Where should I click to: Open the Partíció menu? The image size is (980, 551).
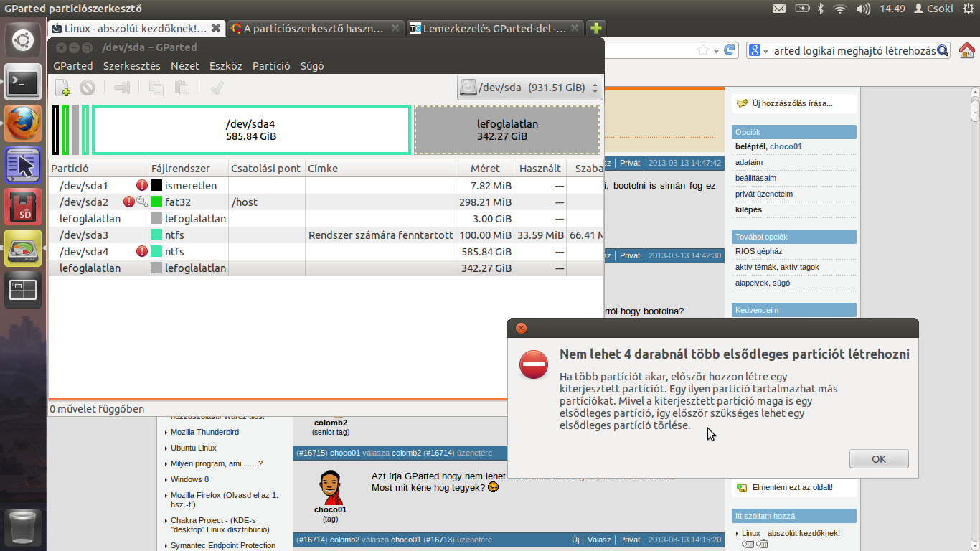tap(271, 65)
